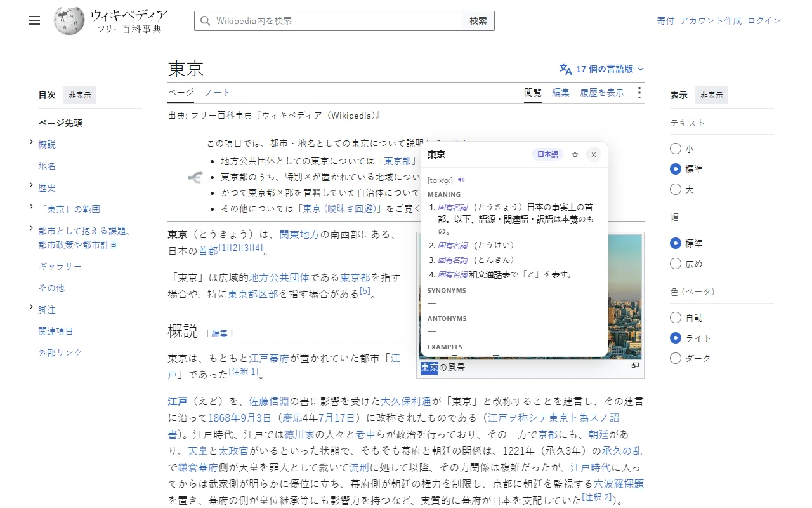Hide the table of contents with 非表示

pyautogui.click(x=80, y=95)
